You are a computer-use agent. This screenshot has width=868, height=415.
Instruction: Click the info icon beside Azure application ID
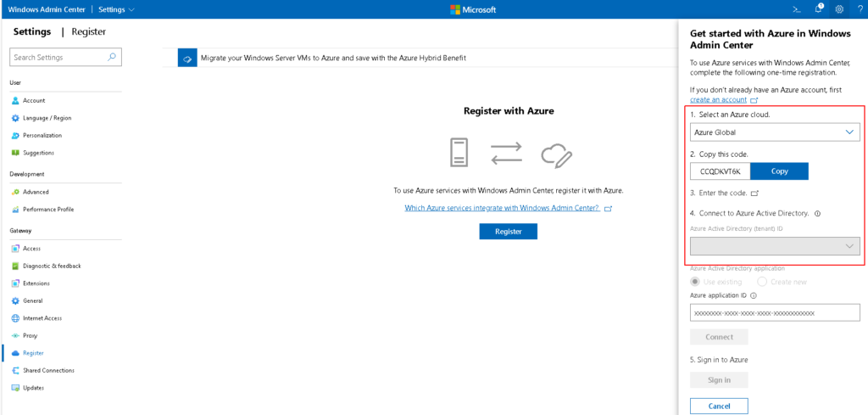click(754, 296)
